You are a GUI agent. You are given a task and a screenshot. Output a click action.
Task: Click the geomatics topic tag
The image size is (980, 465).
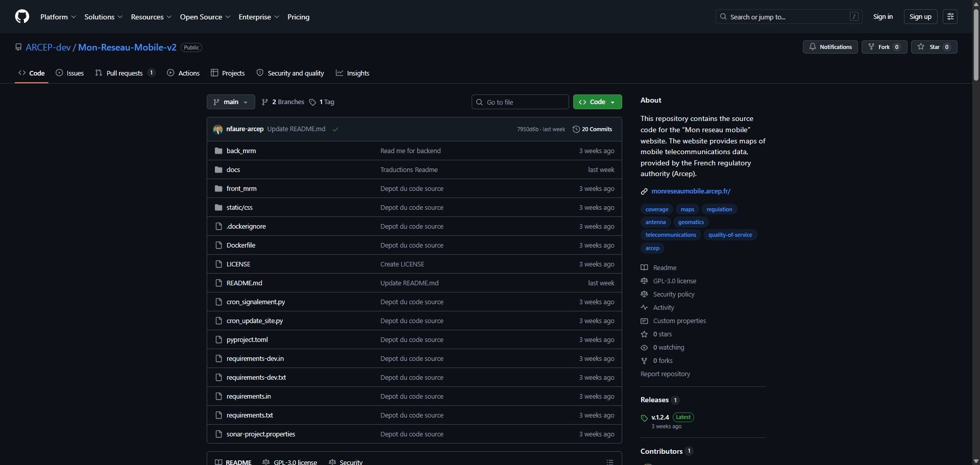click(x=691, y=223)
